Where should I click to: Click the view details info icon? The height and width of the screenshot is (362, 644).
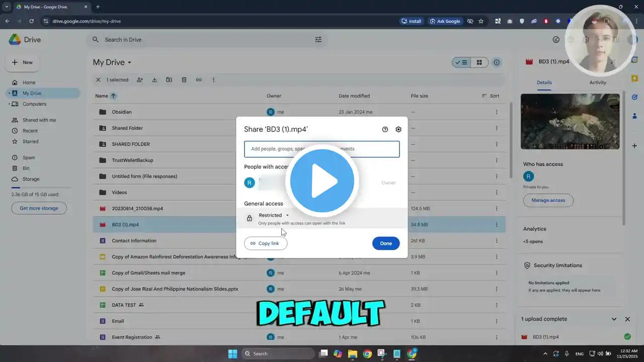tap(497, 62)
